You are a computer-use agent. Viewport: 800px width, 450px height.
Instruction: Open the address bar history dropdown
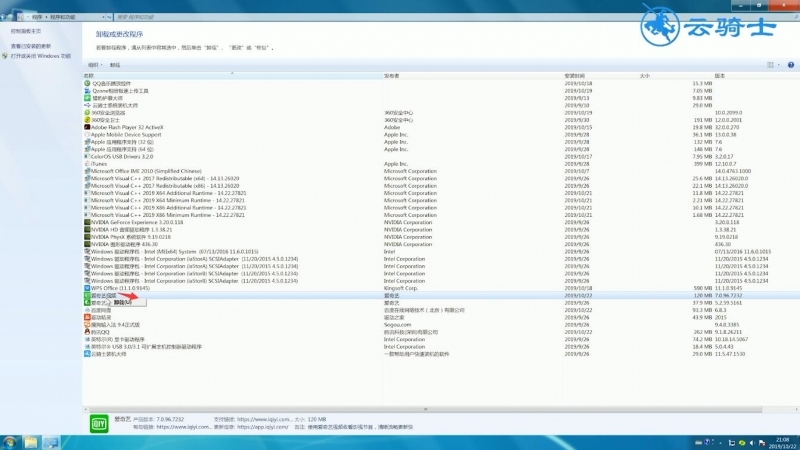tap(104, 17)
